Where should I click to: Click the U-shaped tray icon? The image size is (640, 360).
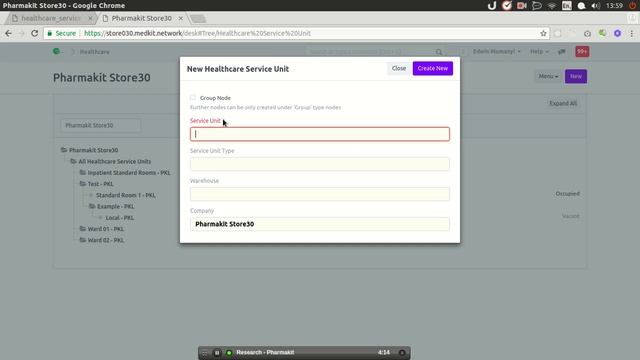492,5
